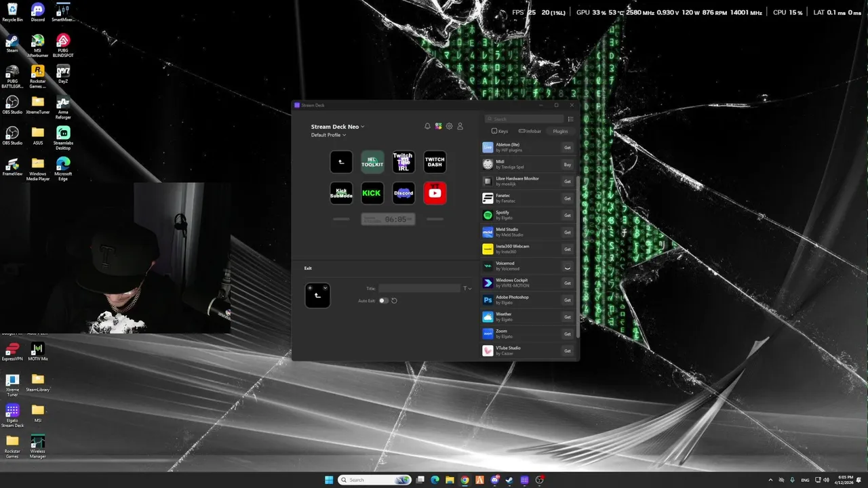868x488 pixels.
Task: Open Rockstar Games Launcher desktop shortcut
Action: pyautogui.click(x=38, y=77)
